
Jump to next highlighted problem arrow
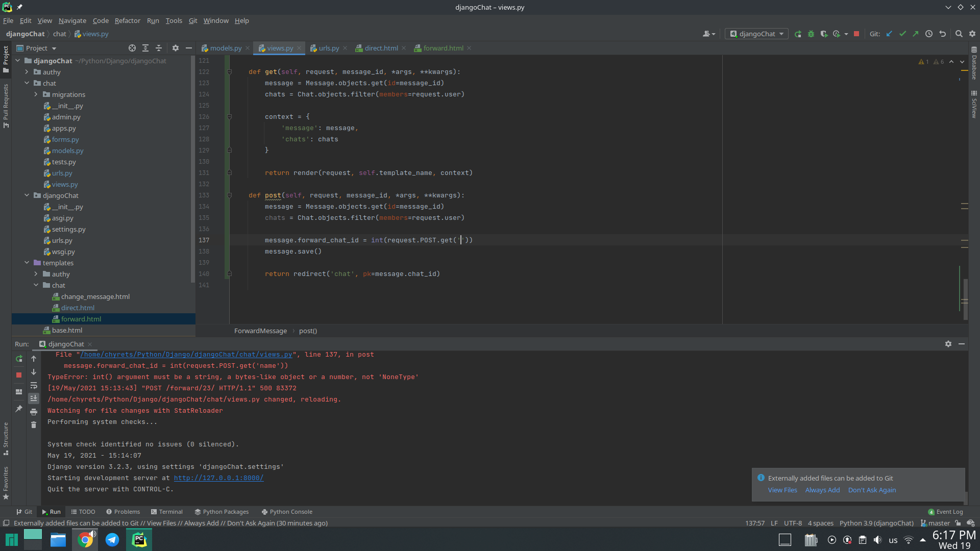(x=962, y=62)
